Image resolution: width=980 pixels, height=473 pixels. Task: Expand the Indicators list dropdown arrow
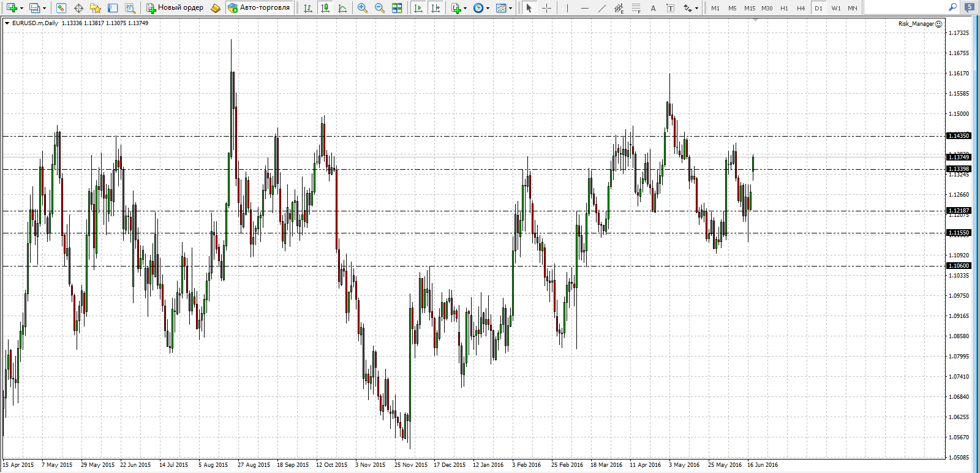click(466, 9)
